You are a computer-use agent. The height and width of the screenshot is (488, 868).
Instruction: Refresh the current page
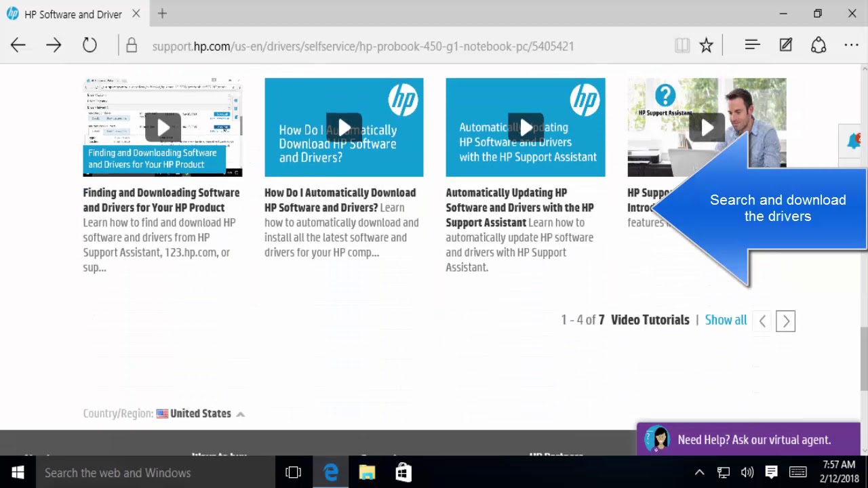(x=90, y=45)
